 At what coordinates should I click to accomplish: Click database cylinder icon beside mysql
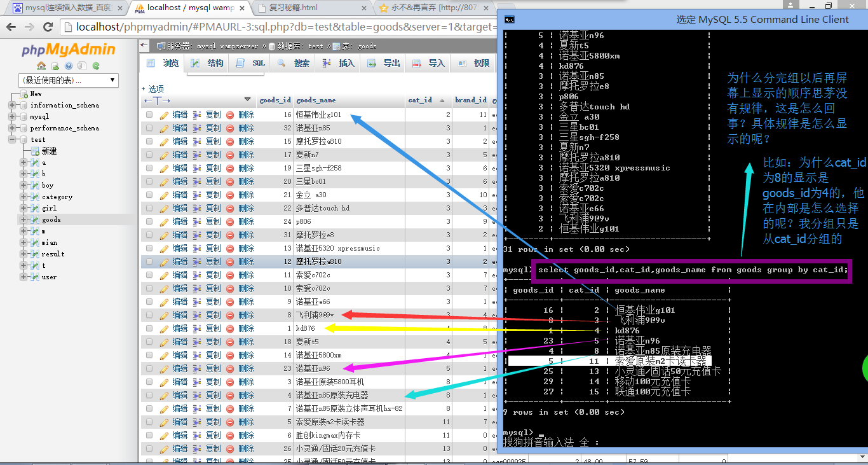click(24, 116)
